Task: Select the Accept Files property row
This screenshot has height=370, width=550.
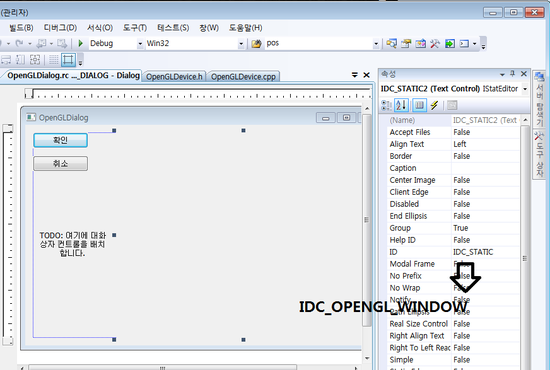Action: click(x=452, y=132)
